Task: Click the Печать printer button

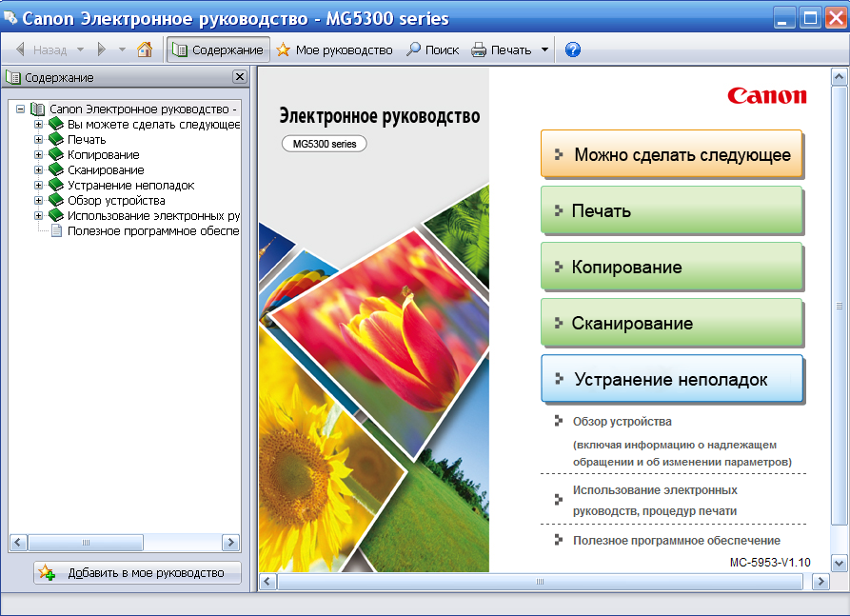Action: pos(501,50)
